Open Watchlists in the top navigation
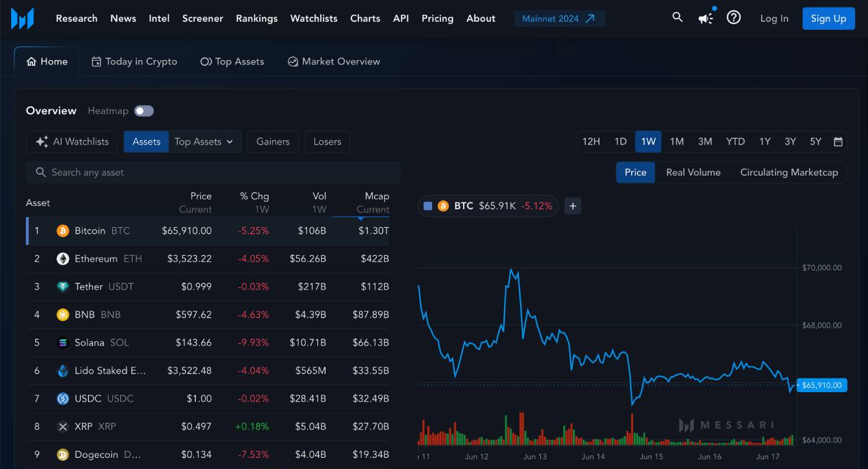The height and width of the screenshot is (469, 868). [314, 19]
